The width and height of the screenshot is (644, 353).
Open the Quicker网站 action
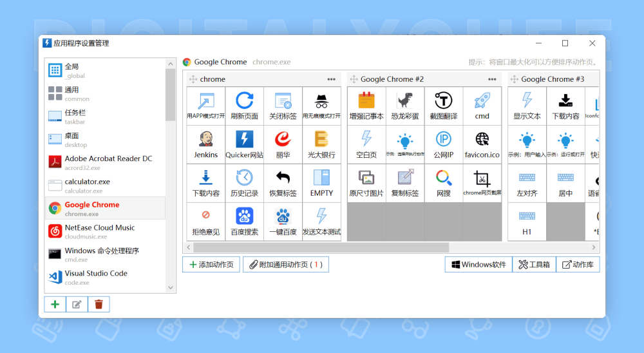click(244, 145)
